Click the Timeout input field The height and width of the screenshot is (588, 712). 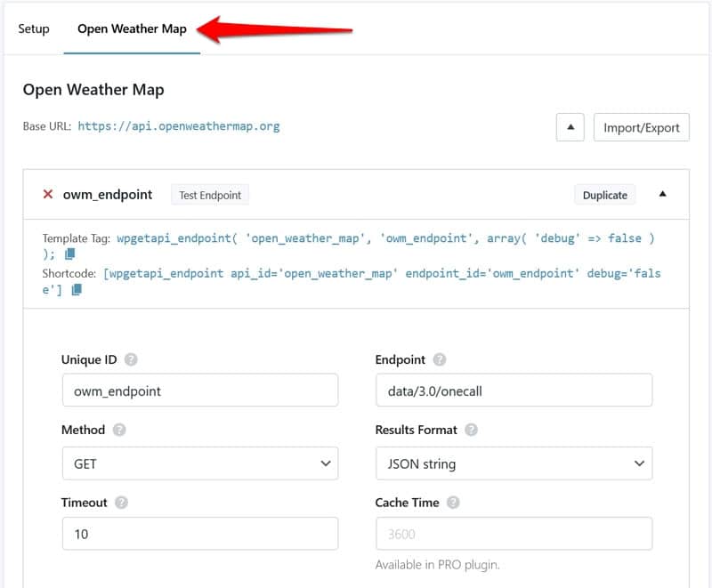point(200,534)
